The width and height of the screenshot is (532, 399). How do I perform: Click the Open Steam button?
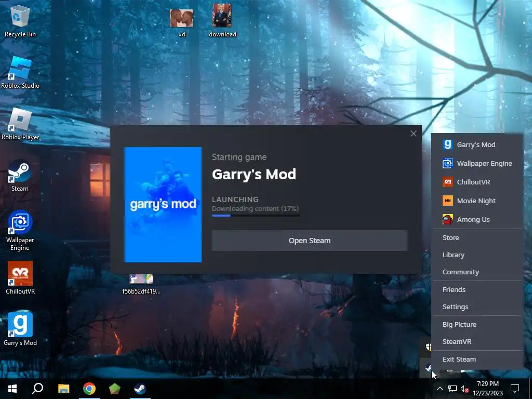(x=310, y=241)
